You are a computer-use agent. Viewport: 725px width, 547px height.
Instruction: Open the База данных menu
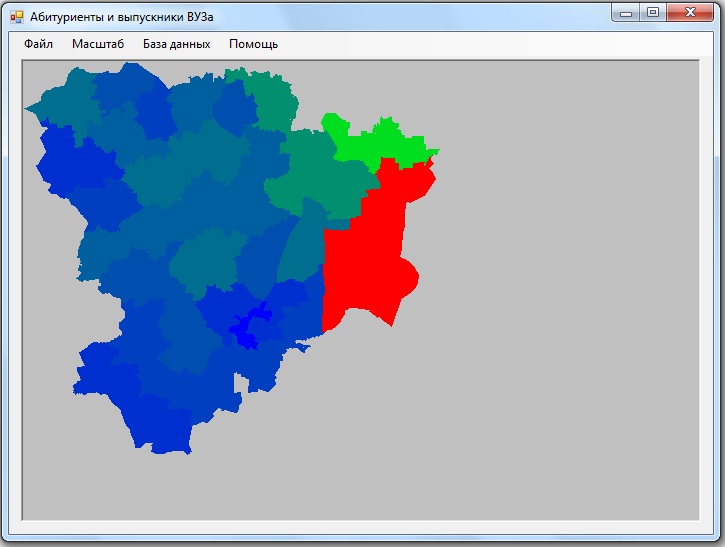tap(177, 44)
